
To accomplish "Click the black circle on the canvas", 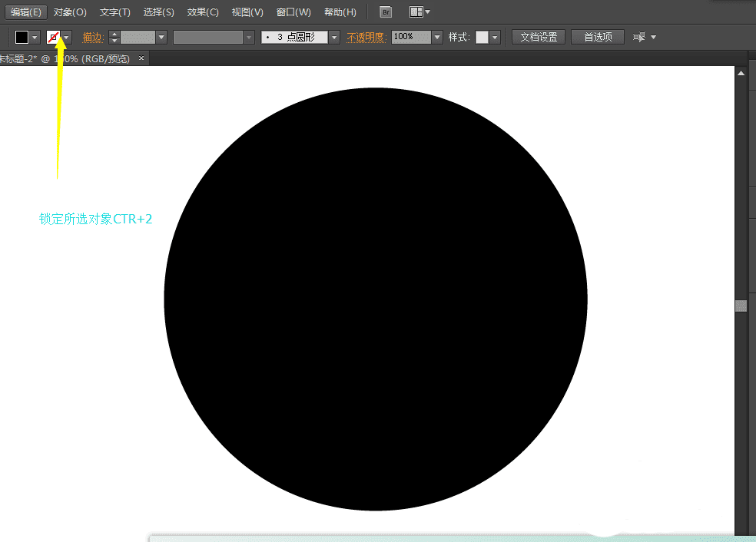I will pos(376,299).
